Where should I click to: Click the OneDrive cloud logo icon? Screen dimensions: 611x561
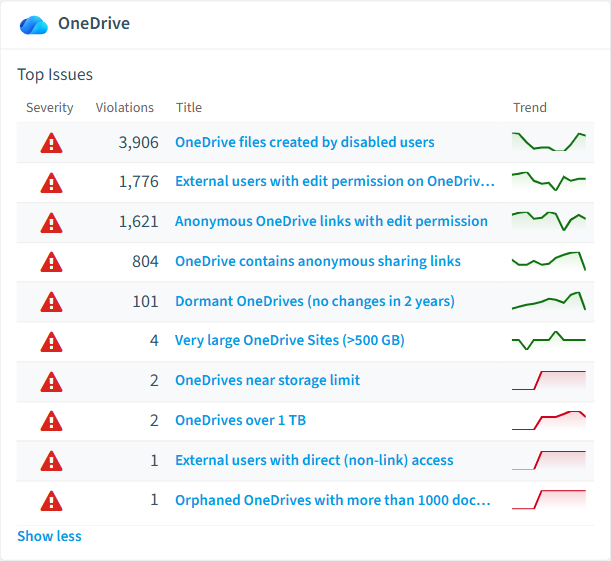(x=34, y=25)
